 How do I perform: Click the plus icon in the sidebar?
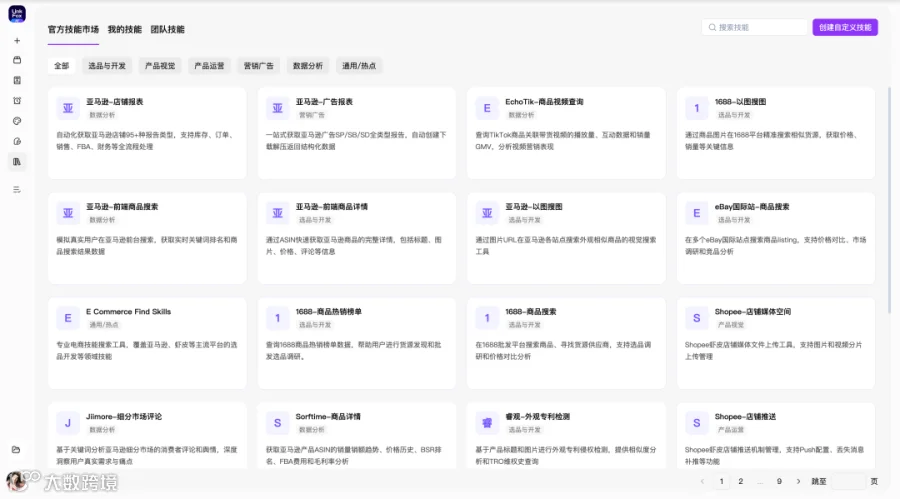point(17,41)
